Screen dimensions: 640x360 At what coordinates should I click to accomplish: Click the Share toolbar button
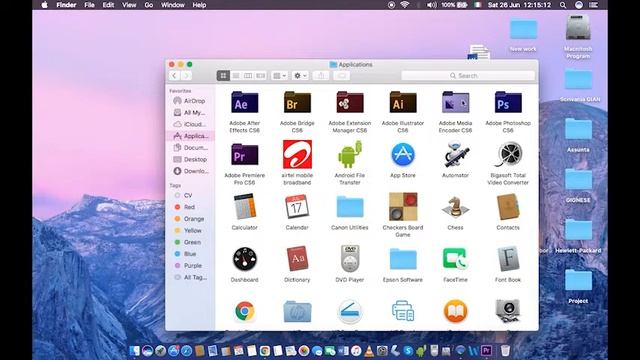[x=321, y=76]
